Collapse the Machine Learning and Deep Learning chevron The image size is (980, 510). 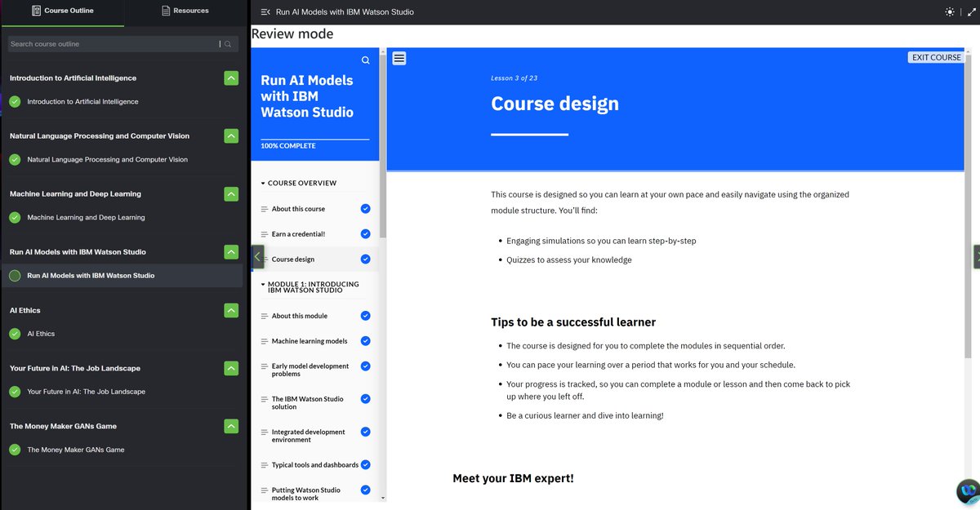coord(231,194)
